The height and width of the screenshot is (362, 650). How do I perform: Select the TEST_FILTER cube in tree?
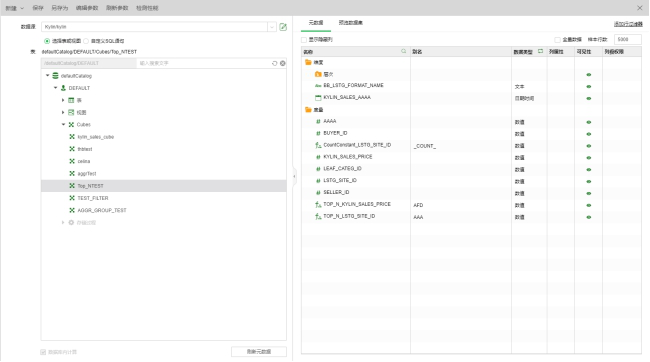[93, 198]
